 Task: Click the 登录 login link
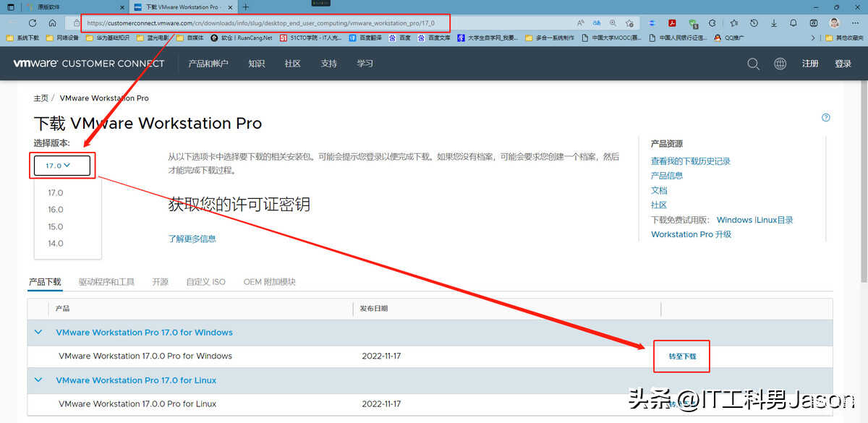(x=843, y=64)
